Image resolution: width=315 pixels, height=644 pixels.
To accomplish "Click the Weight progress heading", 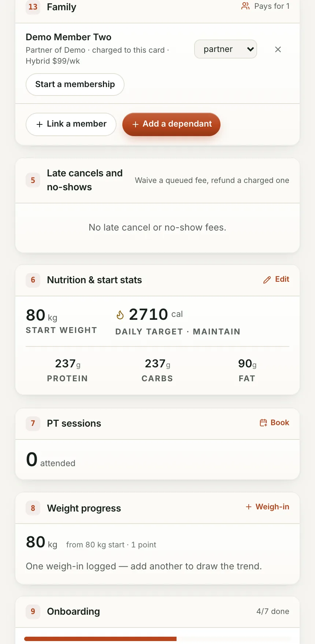I will pos(84,508).
